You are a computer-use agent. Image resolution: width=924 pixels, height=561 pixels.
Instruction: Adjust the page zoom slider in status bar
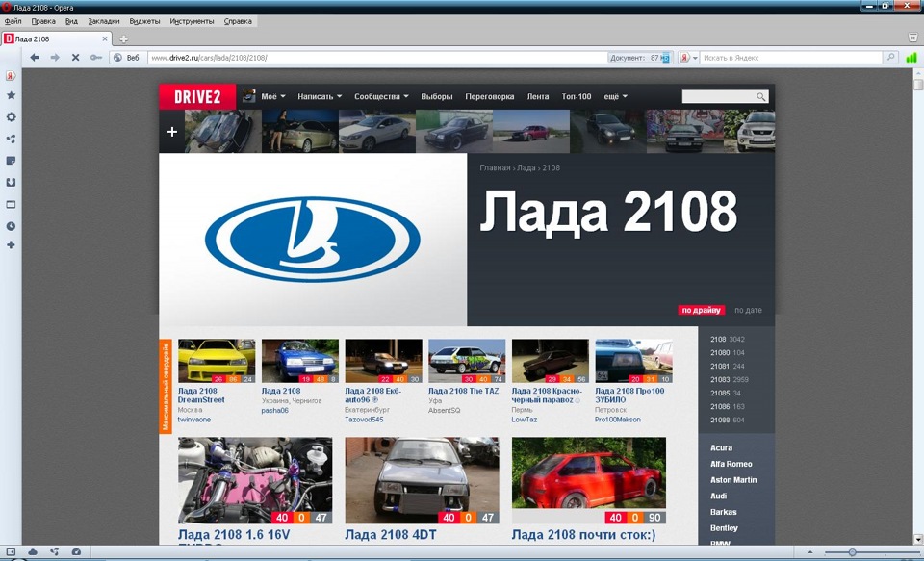852,552
